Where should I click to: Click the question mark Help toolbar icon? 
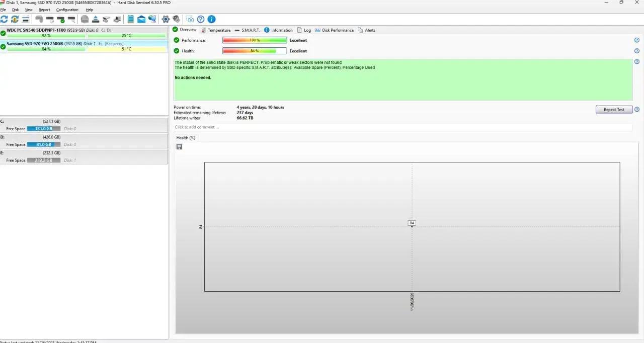[x=201, y=19]
